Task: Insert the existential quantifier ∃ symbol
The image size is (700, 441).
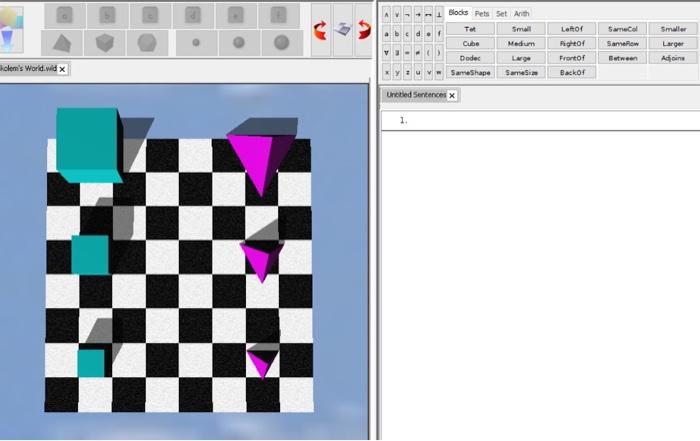Action: [397, 53]
